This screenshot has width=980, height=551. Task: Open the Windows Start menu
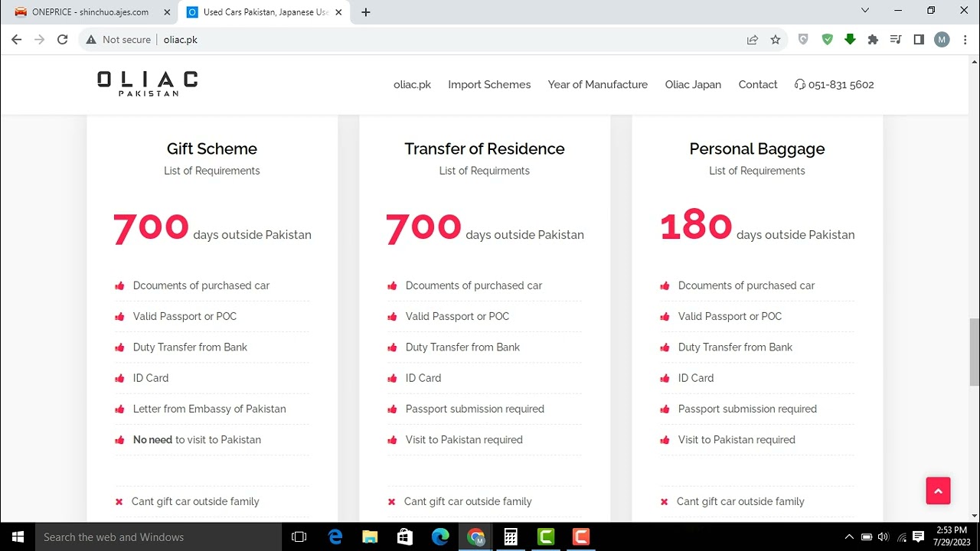pyautogui.click(x=18, y=537)
